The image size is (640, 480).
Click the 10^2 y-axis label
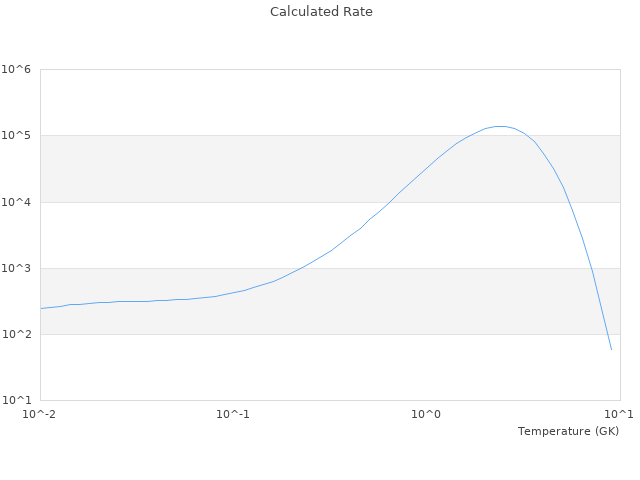tap(16, 334)
